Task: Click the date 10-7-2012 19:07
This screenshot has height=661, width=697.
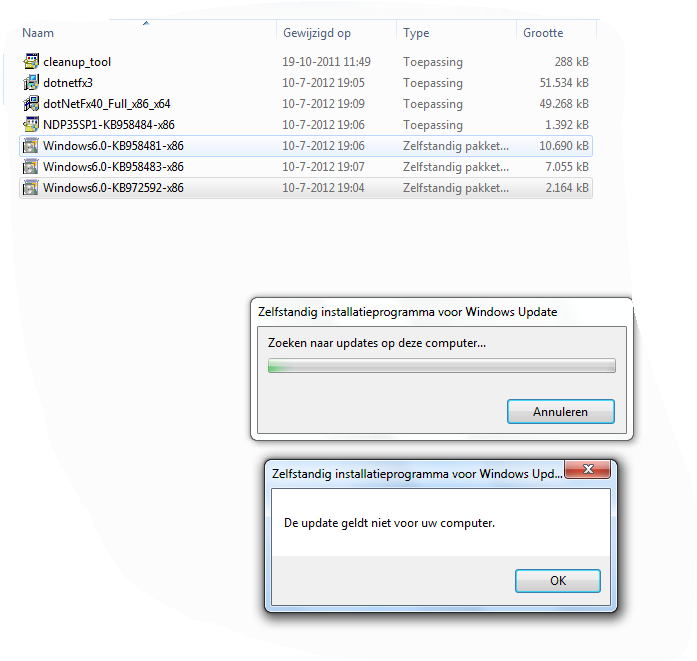Action: pyautogui.click(x=323, y=166)
